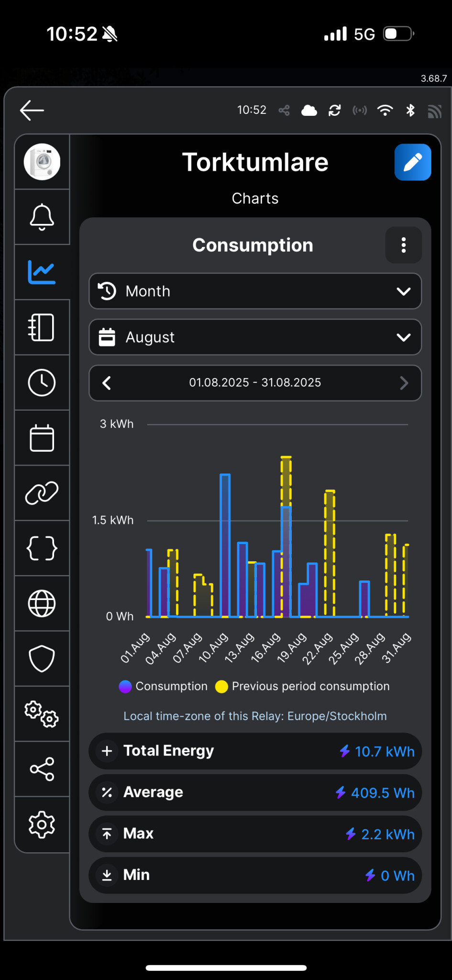Image resolution: width=452 pixels, height=980 pixels.
Task: Click the blue pencil edit button
Action: (412, 162)
